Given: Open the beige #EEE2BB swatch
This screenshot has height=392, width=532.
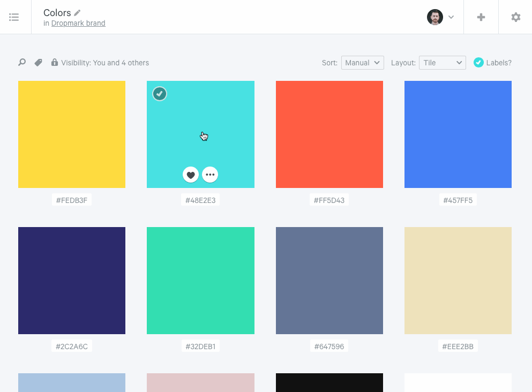Looking at the screenshot, I should click(458, 281).
